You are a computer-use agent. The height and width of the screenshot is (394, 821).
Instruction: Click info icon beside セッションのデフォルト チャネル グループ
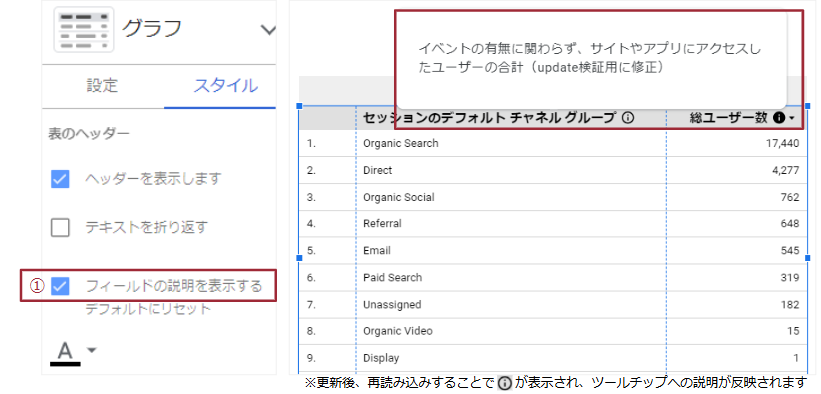point(628,118)
